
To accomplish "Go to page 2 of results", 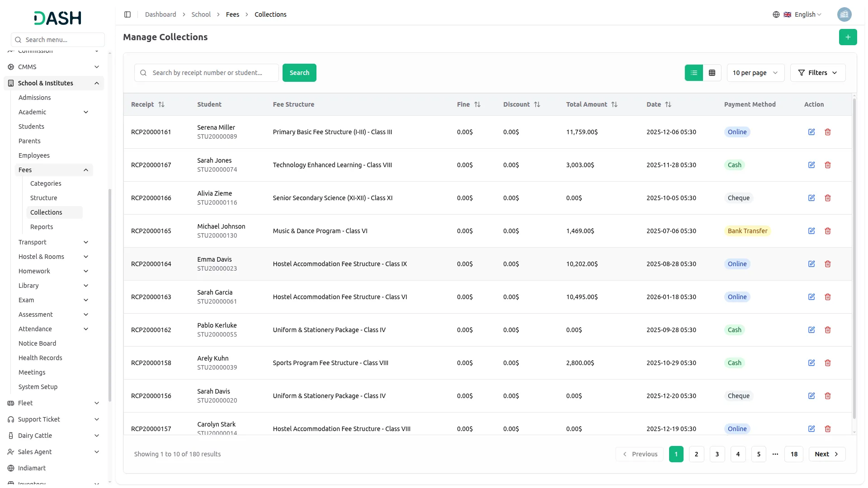I will pyautogui.click(x=696, y=454).
